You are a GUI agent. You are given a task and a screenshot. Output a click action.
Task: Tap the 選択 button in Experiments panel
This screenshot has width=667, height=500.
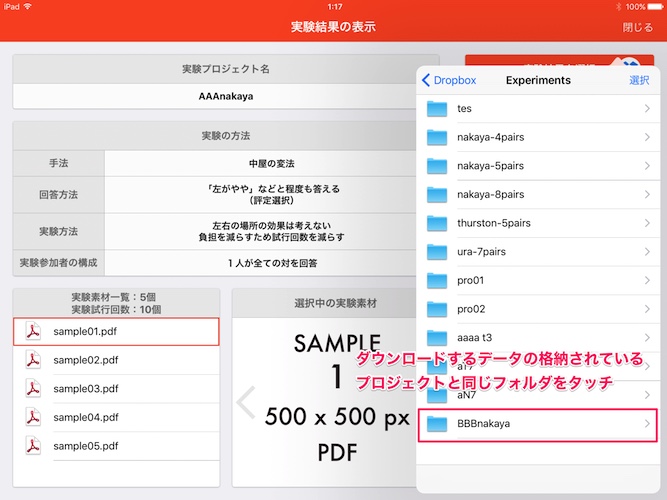click(x=639, y=80)
